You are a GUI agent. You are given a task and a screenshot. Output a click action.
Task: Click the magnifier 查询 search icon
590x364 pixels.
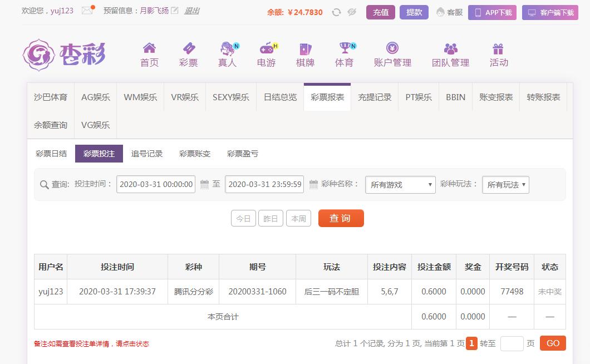(x=45, y=185)
